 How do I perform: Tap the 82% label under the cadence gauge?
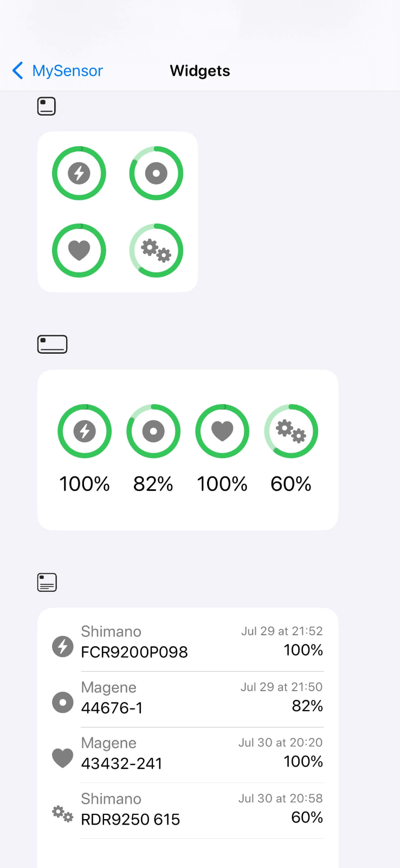pos(153,483)
